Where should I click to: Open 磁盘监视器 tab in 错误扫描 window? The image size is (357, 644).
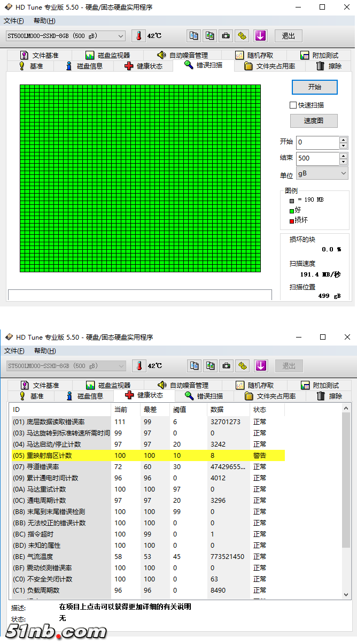[107, 55]
